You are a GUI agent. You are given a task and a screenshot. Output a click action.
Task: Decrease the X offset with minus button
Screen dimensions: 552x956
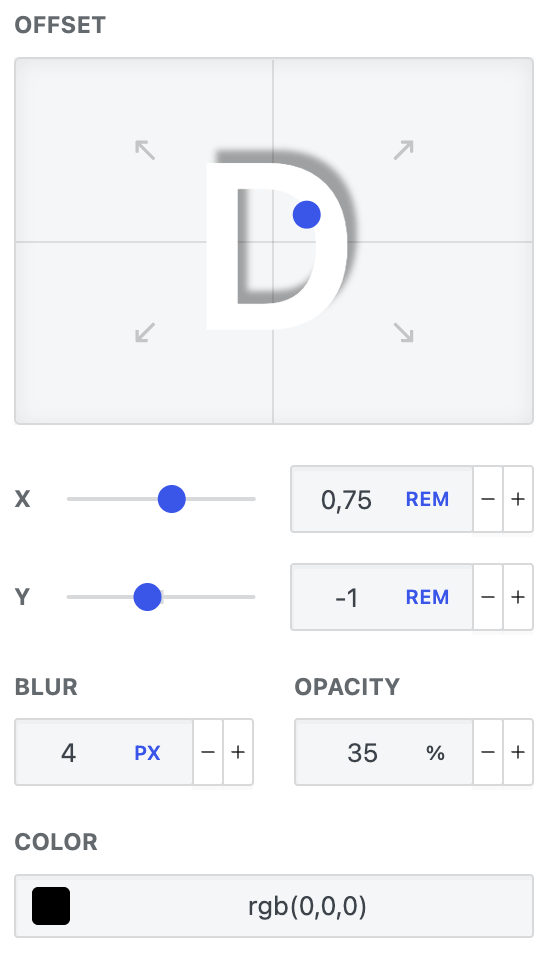click(488, 499)
